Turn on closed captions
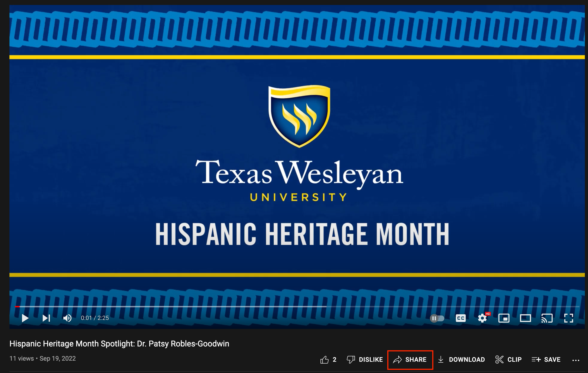Image resolution: width=588 pixels, height=373 pixels. [461, 318]
